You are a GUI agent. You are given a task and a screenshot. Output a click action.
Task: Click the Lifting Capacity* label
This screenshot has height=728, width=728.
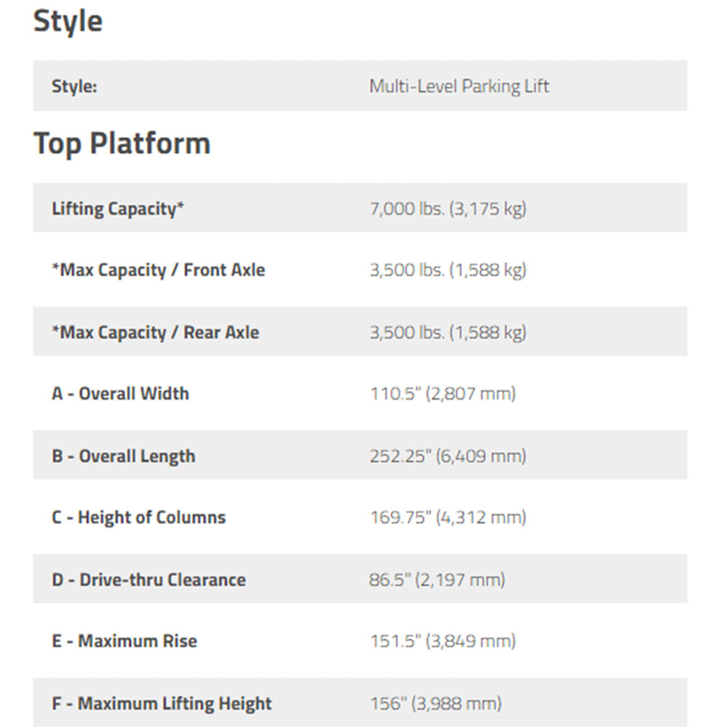click(x=118, y=209)
